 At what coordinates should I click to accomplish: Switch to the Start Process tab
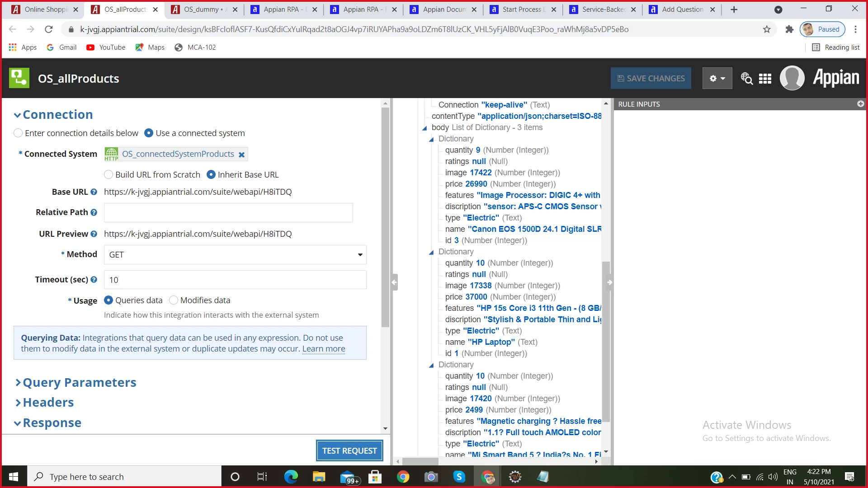[522, 9]
